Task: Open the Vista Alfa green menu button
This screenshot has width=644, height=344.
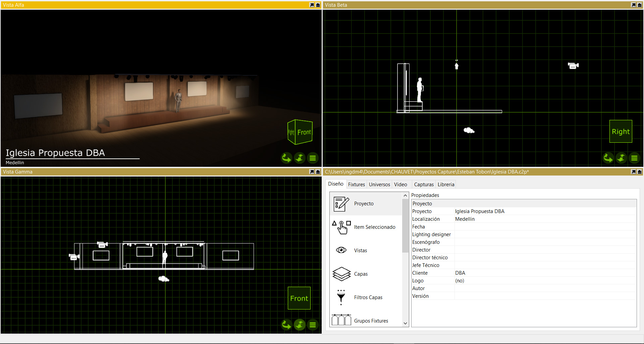Action: tap(313, 158)
